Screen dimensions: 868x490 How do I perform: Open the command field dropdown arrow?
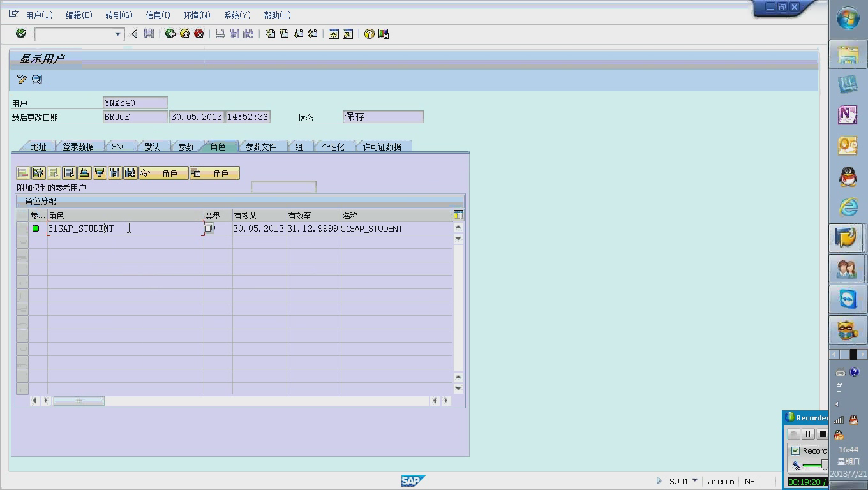point(118,34)
